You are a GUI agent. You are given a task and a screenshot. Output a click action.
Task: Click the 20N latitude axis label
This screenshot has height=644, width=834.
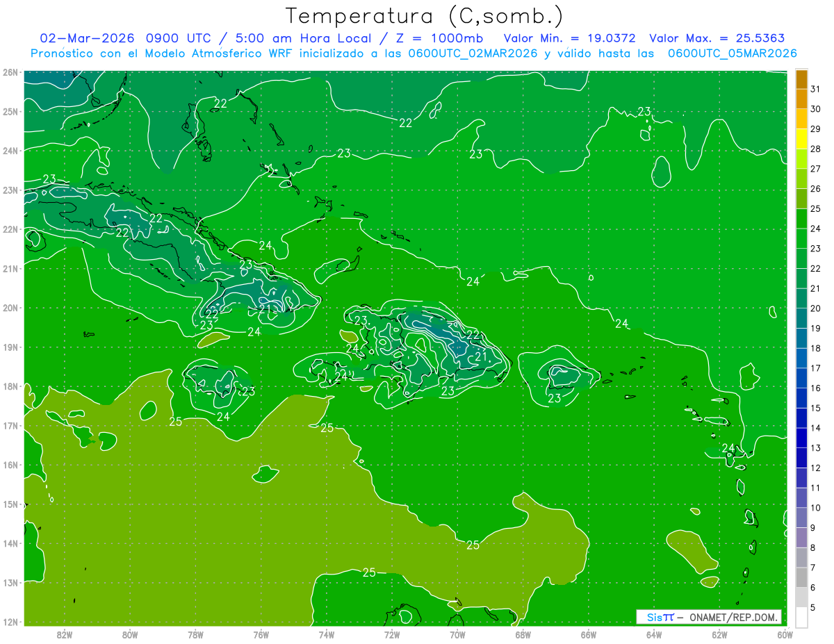point(10,308)
